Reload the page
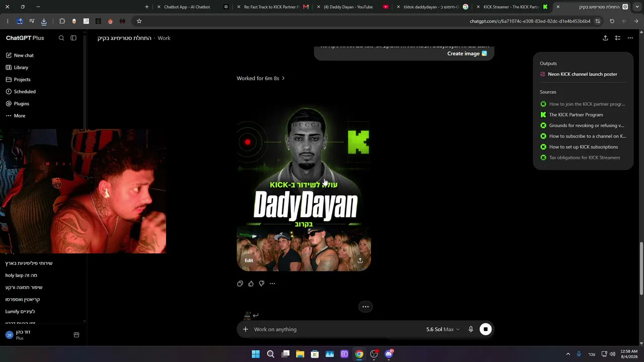 pyautogui.click(x=612, y=21)
